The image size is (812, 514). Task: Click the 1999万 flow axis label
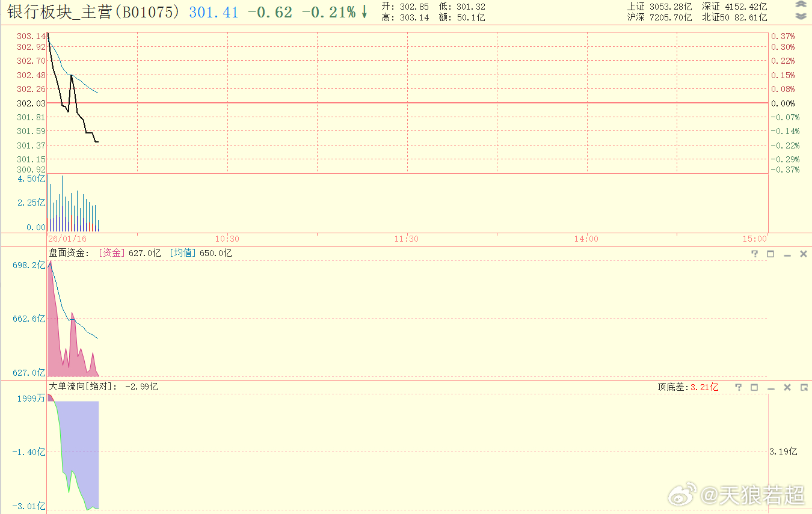tap(31, 398)
